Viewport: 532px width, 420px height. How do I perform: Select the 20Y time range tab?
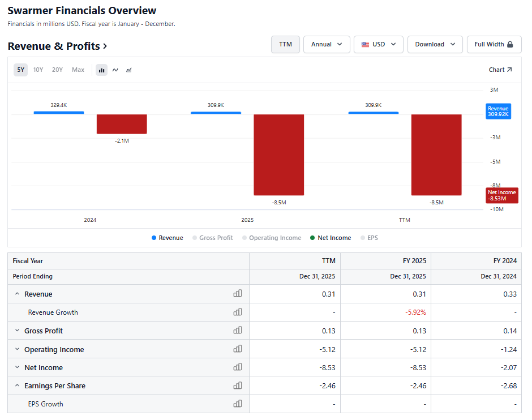[57, 70]
